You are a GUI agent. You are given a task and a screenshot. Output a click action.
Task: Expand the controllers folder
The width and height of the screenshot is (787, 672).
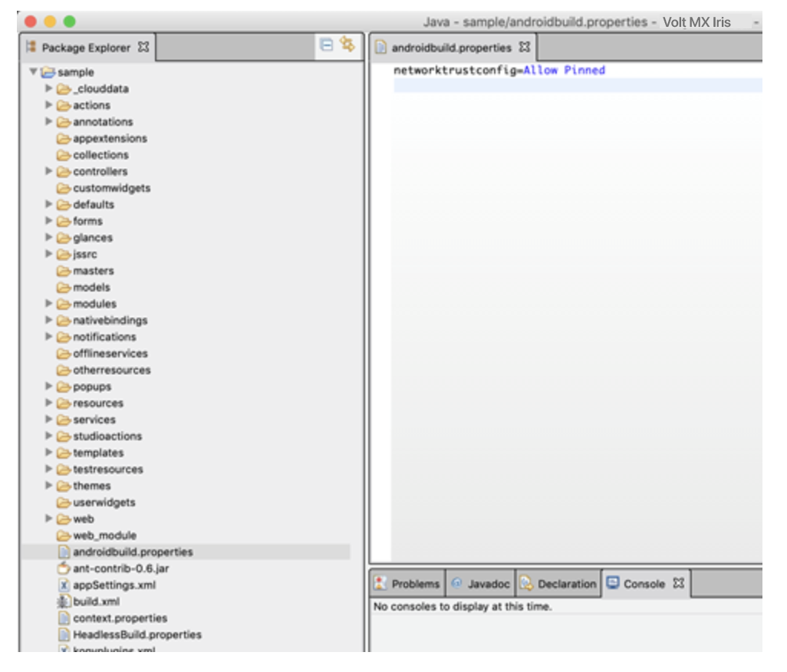tap(48, 171)
